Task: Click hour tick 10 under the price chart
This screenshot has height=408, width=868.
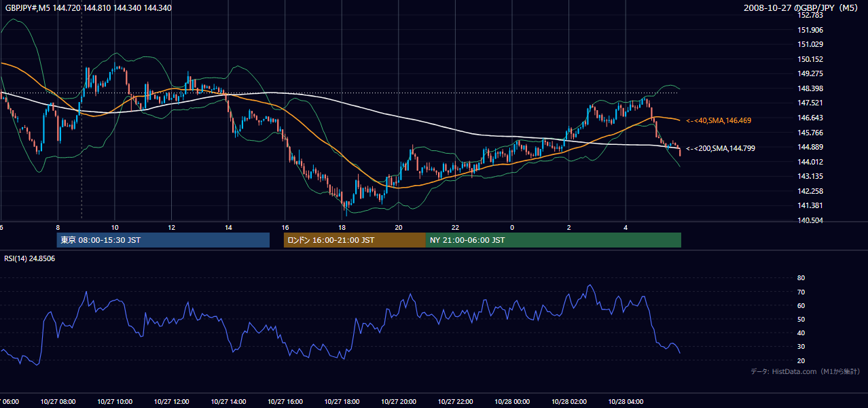Action: [115, 228]
